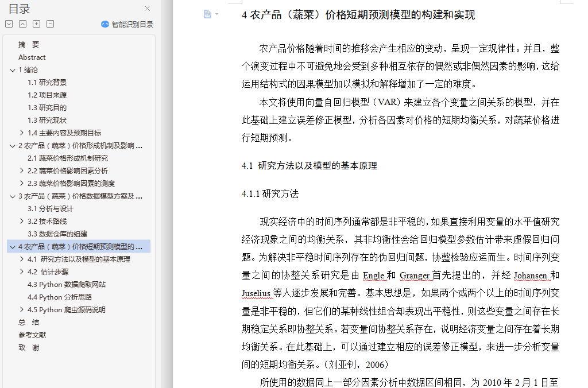Collapse chapter 3 价格数据模型方案 node
Image resolution: width=588 pixels, height=388 pixels.
pos(13,196)
